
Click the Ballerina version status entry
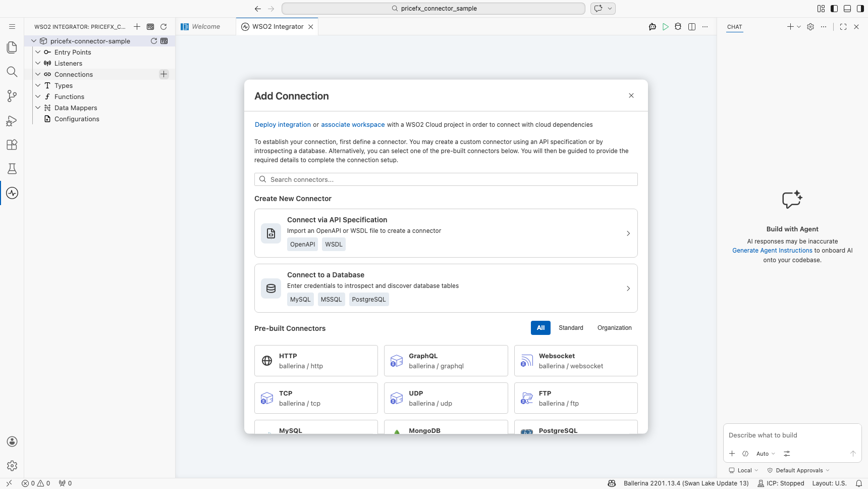pos(686,483)
